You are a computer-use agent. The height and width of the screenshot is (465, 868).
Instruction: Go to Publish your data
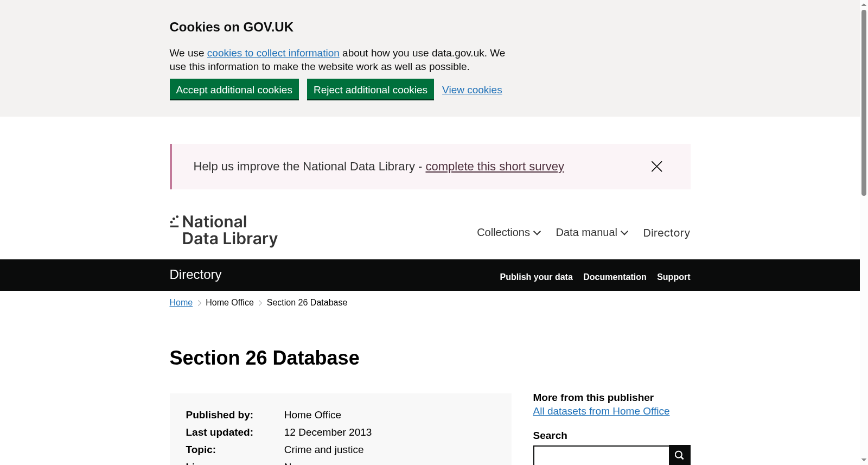pos(536,277)
